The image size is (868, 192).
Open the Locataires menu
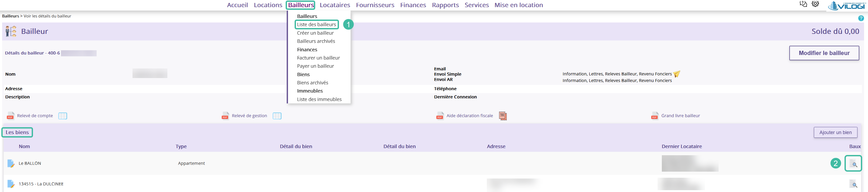coord(335,5)
